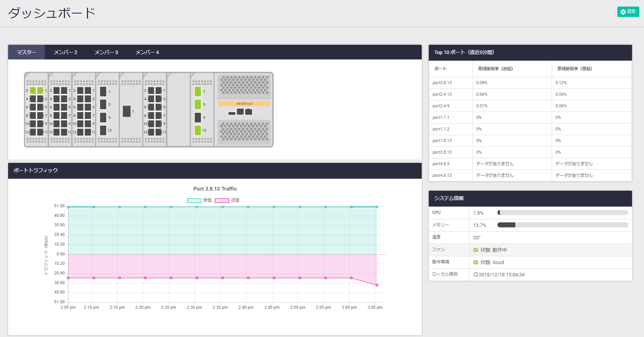This screenshot has height=337, width=644.
Task: Click the clock icon beside the local time
Action: [x=476, y=274]
